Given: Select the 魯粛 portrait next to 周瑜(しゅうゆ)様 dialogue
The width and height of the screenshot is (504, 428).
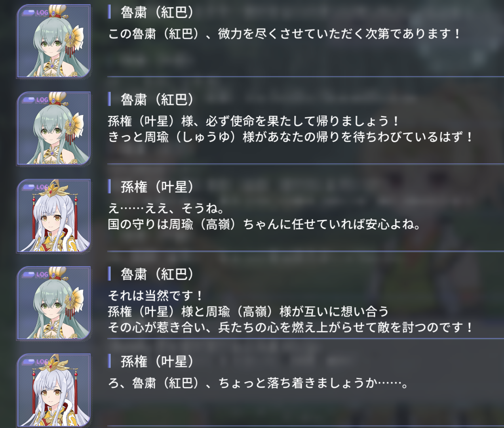Looking at the screenshot, I should tap(53, 128).
